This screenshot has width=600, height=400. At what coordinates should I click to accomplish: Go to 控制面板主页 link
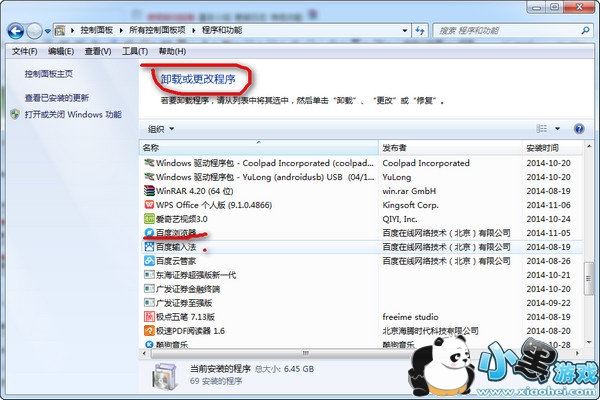tap(49, 74)
